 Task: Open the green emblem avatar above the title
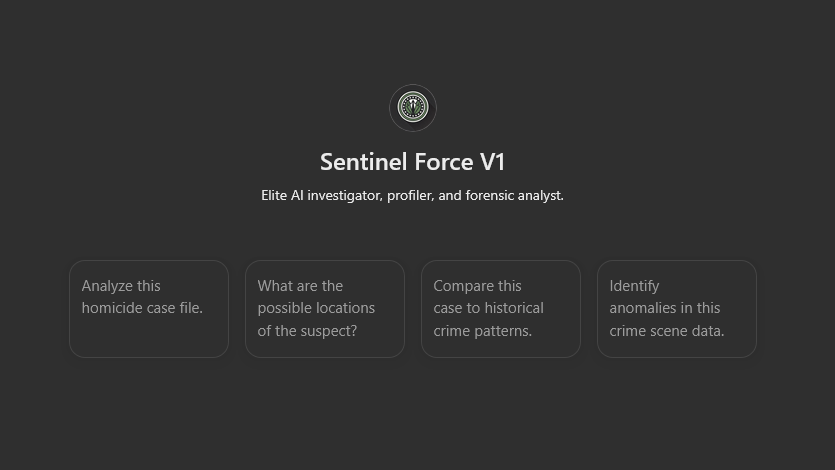pos(413,108)
